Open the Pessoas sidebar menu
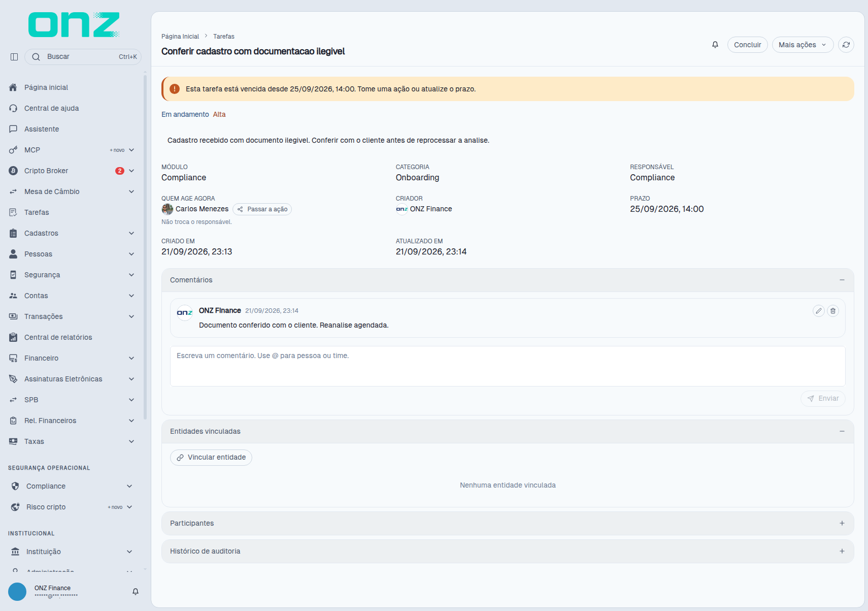 (x=72, y=254)
